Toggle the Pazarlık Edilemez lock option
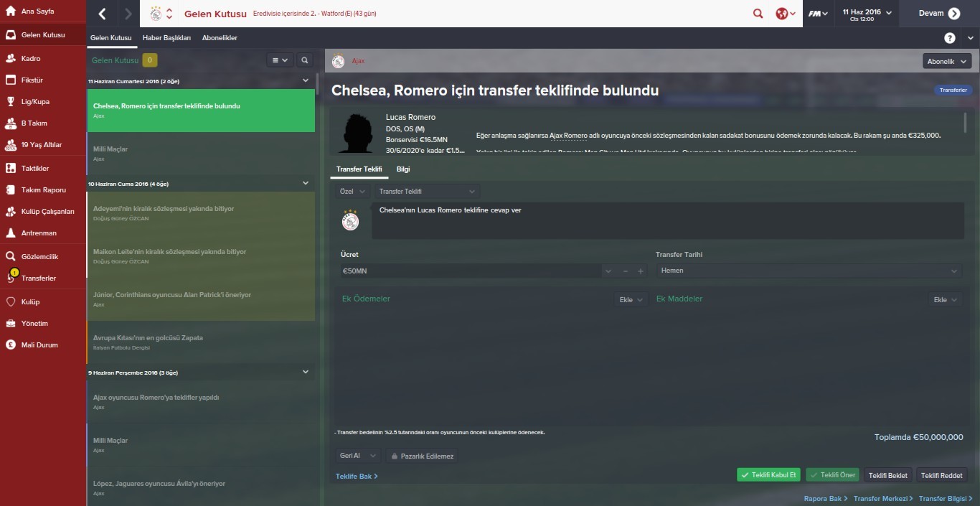This screenshot has width=980, height=506. 420,456
